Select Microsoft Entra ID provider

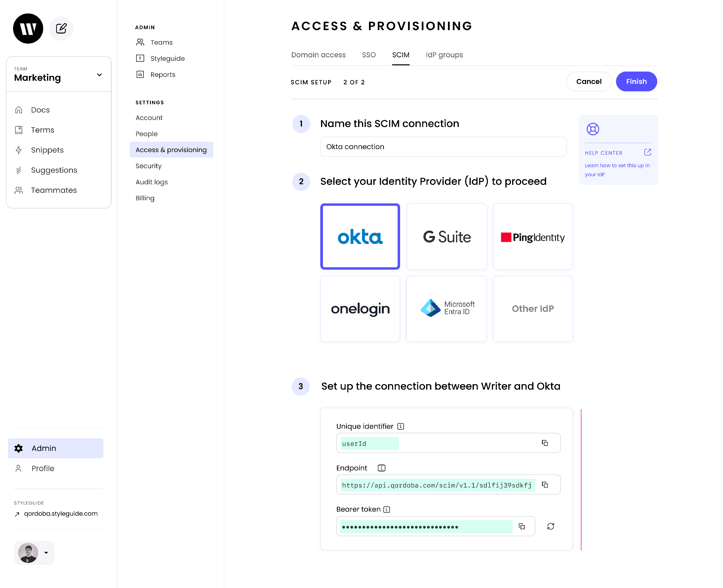447,308
